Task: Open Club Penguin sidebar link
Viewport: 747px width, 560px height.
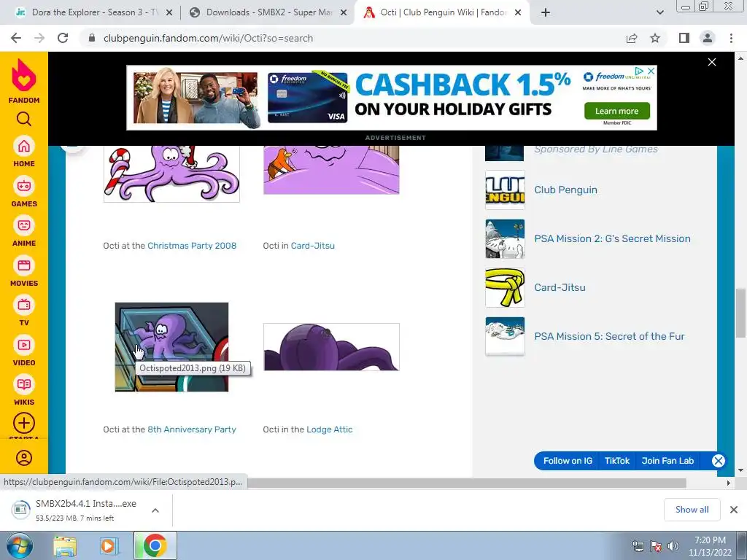Action: point(565,190)
